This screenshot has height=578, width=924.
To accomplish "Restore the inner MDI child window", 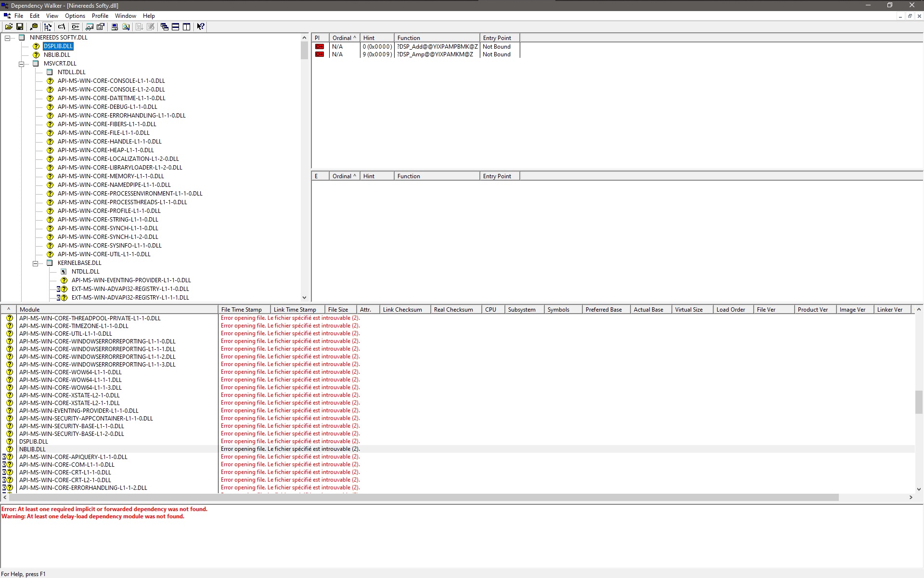I will click(910, 16).
